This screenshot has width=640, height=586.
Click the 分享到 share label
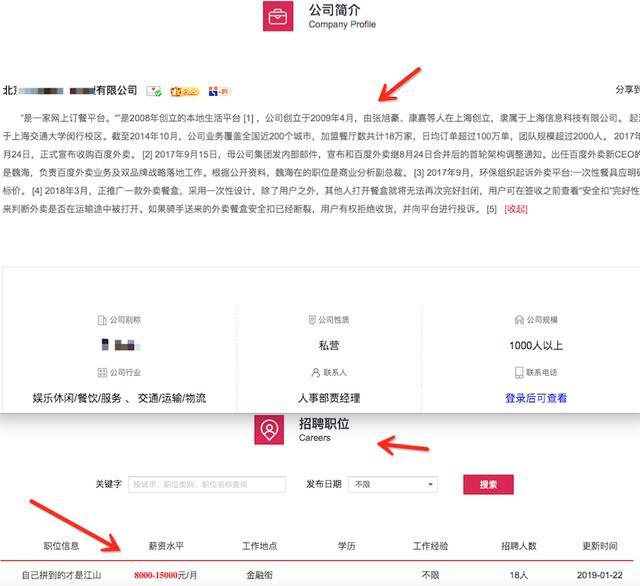tap(627, 90)
